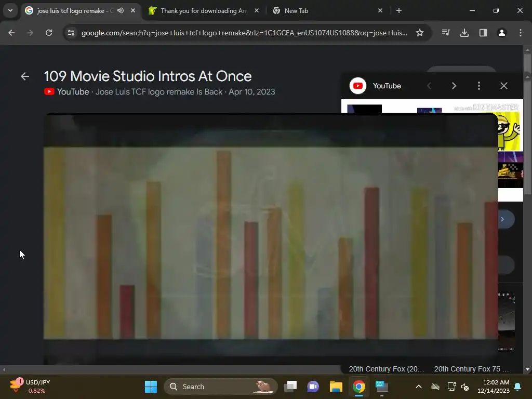532x399 pixels.
Task: Open 20th Century Fox (20... result
Action: (387, 369)
